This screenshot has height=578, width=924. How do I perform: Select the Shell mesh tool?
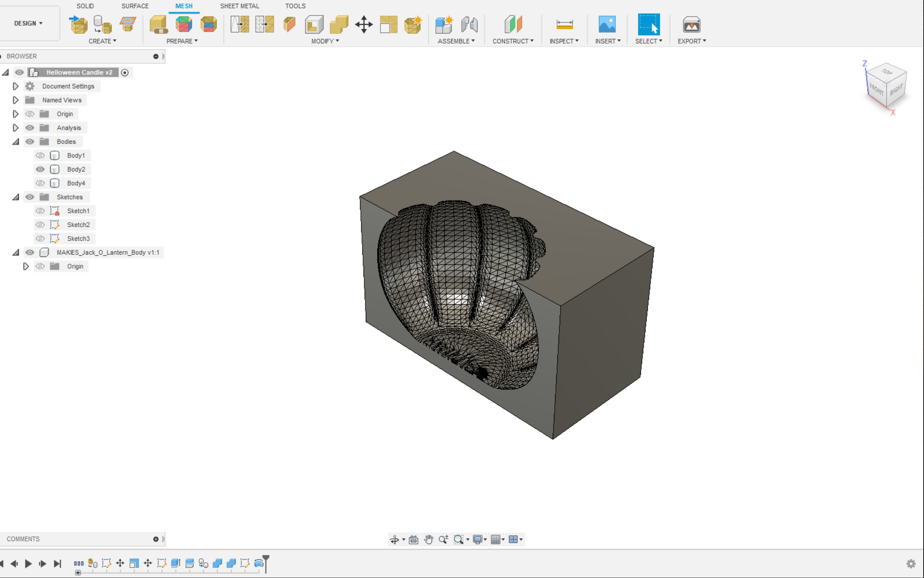[314, 25]
